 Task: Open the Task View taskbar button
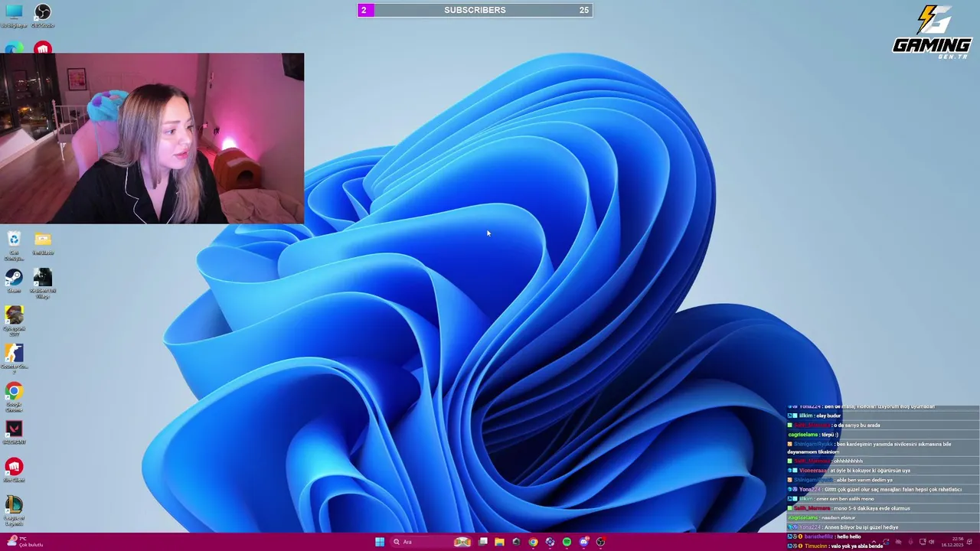pyautogui.click(x=483, y=542)
